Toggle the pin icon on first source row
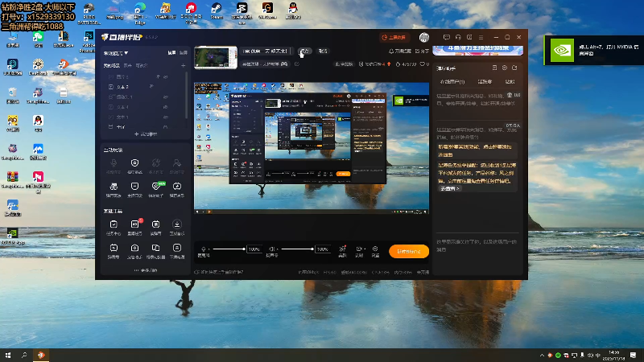 pyautogui.click(x=158, y=76)
